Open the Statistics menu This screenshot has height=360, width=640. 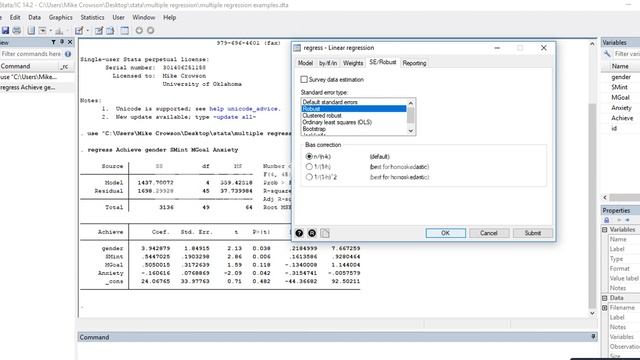(x=92, y=18)
